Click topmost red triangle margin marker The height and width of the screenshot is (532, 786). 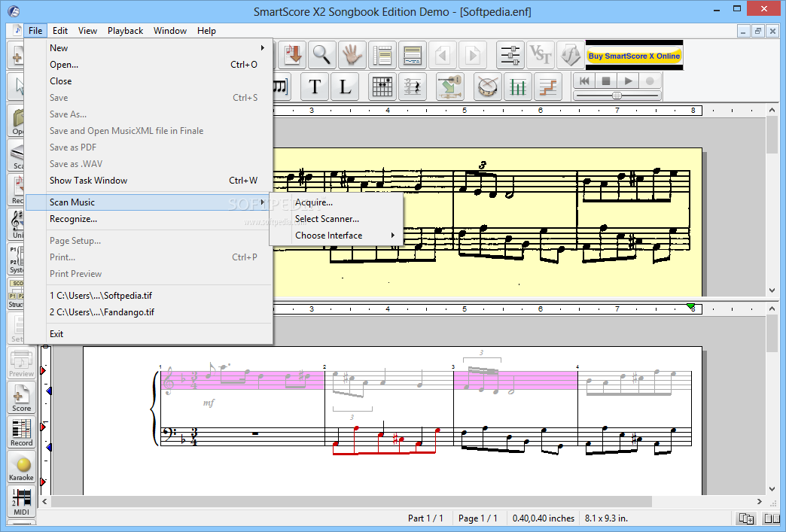click(43, 370)
